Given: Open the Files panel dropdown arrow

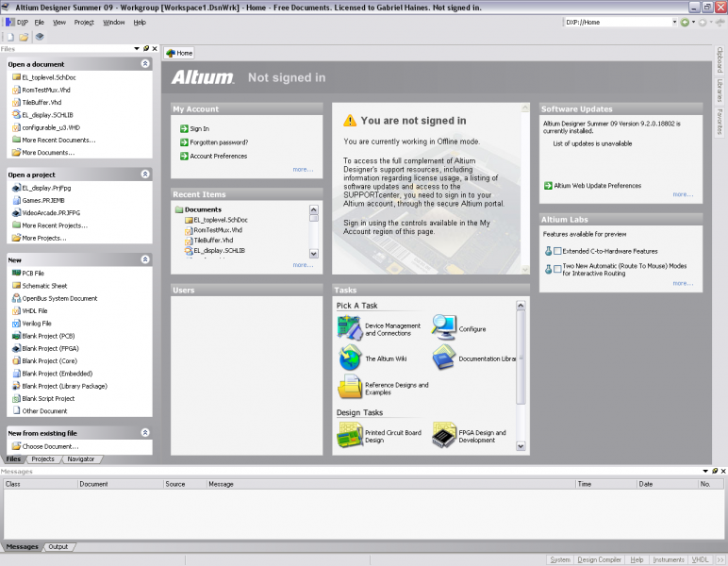Looking at the screenshot, I should click(137, 48).
